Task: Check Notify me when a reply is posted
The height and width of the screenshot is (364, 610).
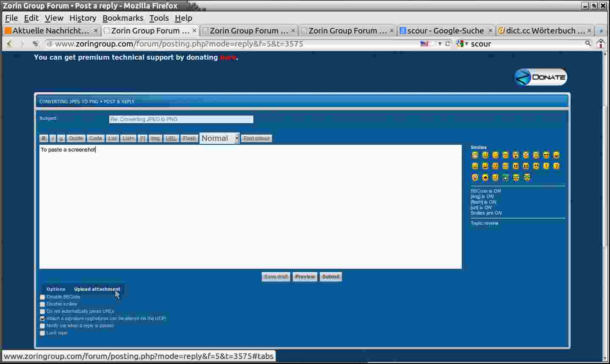Action: point(42,326)
